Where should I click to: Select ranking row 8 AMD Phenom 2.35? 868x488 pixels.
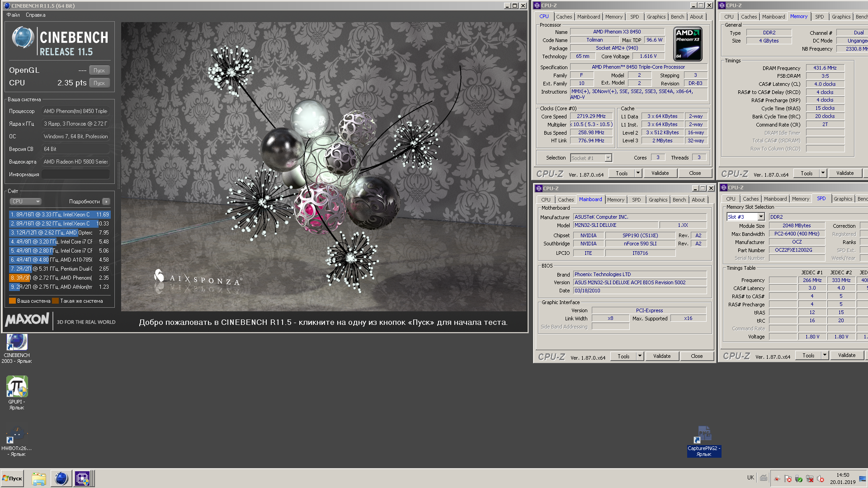tap(60, 278)
